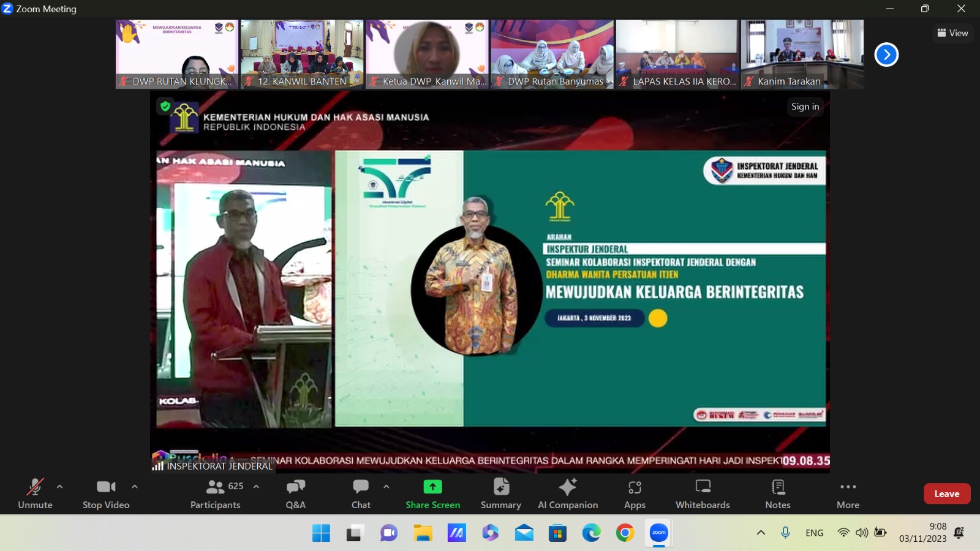
Task: Open the More options menu
Action: coord(848,493)
